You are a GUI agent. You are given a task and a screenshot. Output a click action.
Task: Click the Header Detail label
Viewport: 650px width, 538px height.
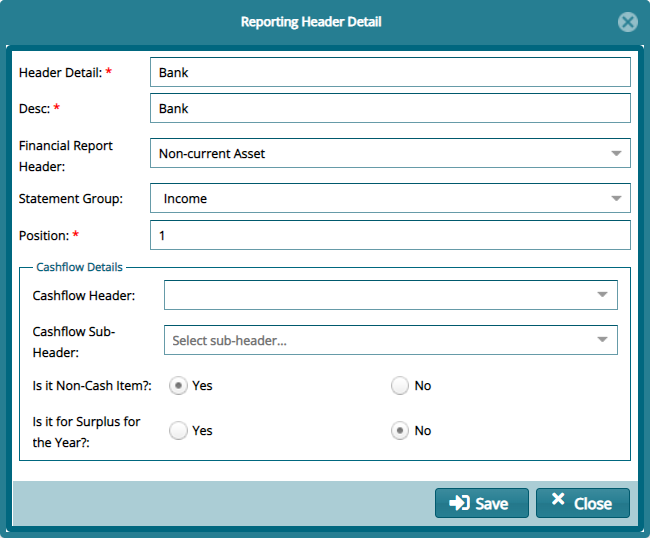pos(61,73)
